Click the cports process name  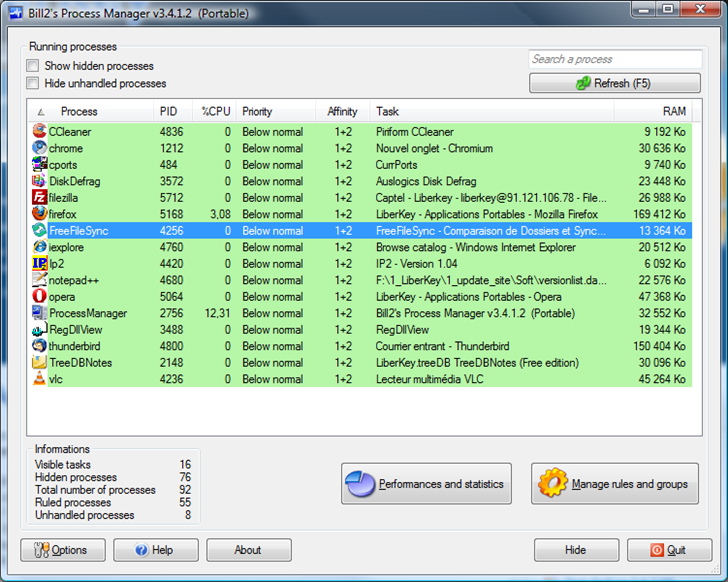pos(63,165)
